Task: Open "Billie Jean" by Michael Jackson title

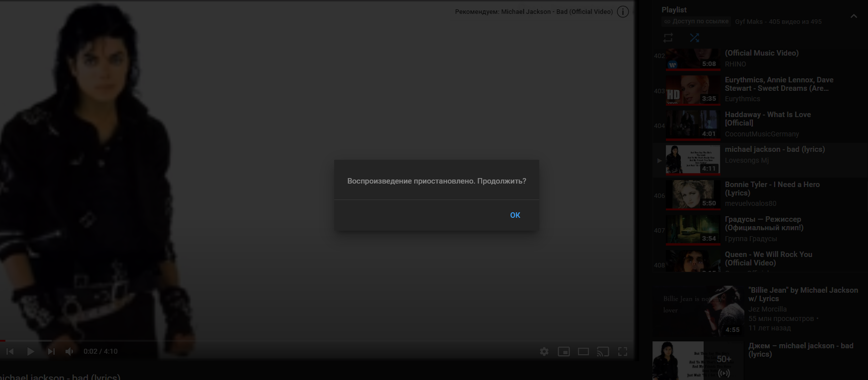Action: click(803, 294)
